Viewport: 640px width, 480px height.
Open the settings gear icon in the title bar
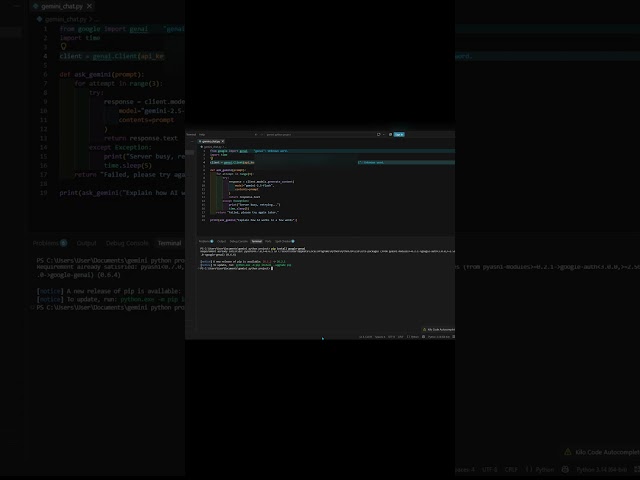390,134
